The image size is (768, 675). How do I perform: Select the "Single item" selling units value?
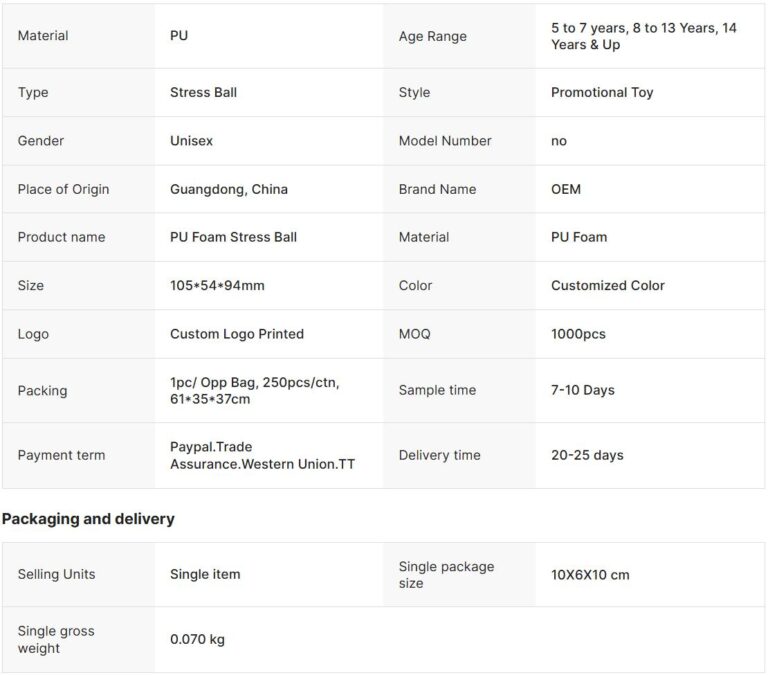click(205, 574)
